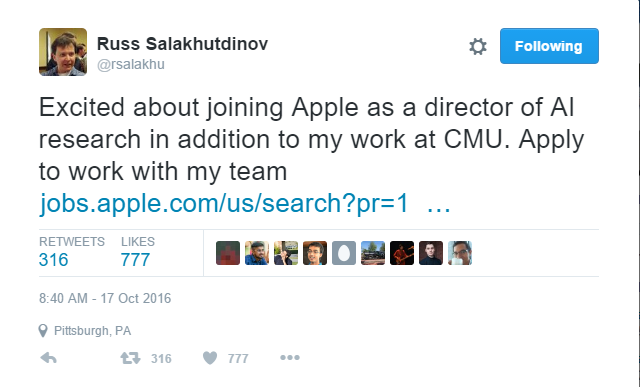The width and height of the screenshot is (640, 387).
Task: Open the last avatar holding a mug
Action: coord(460,253)
